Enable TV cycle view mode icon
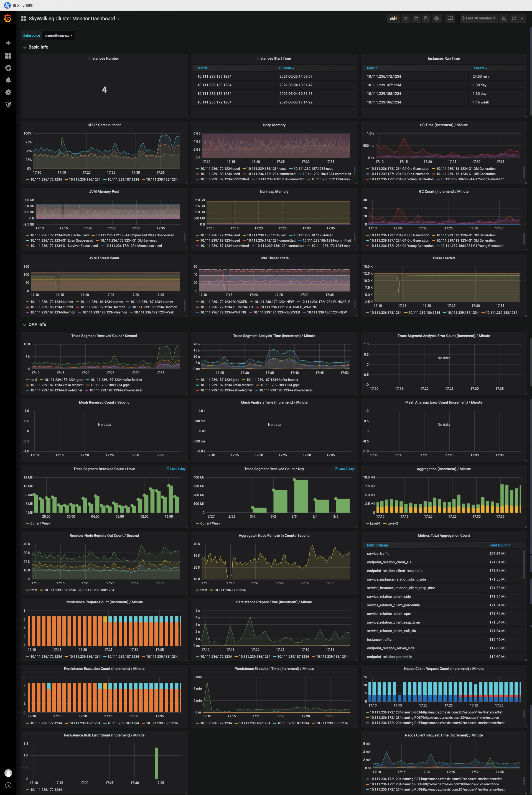 (x=450, y=18)
